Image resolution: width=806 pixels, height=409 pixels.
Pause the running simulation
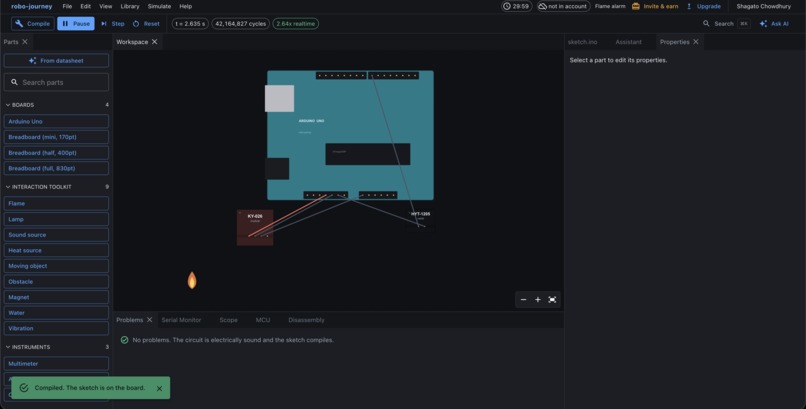pyautogui.click(x=76, y=24)
